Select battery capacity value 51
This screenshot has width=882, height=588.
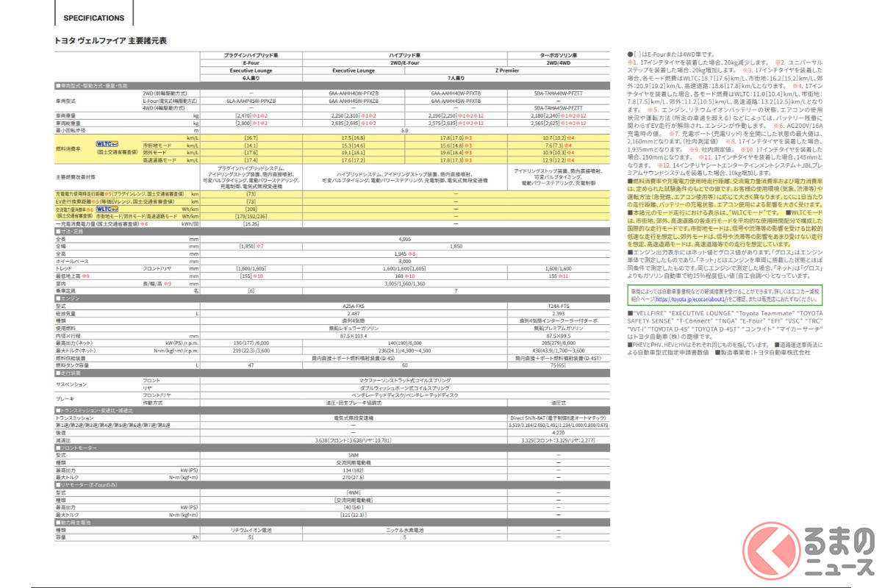[x=251, y=537]
